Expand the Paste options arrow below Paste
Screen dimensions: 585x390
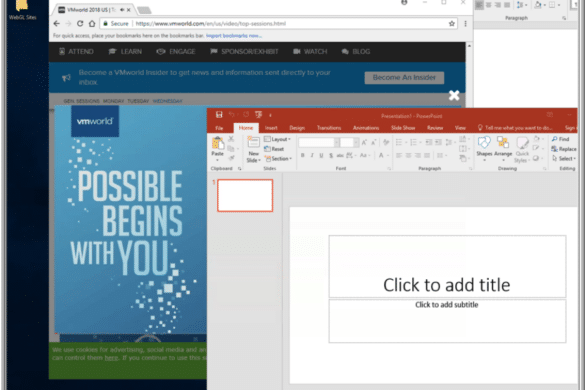(218, 160)
